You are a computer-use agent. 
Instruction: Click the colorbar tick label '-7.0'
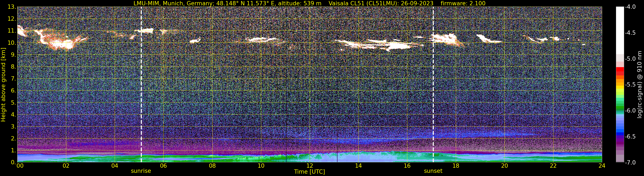click(630, 163)
